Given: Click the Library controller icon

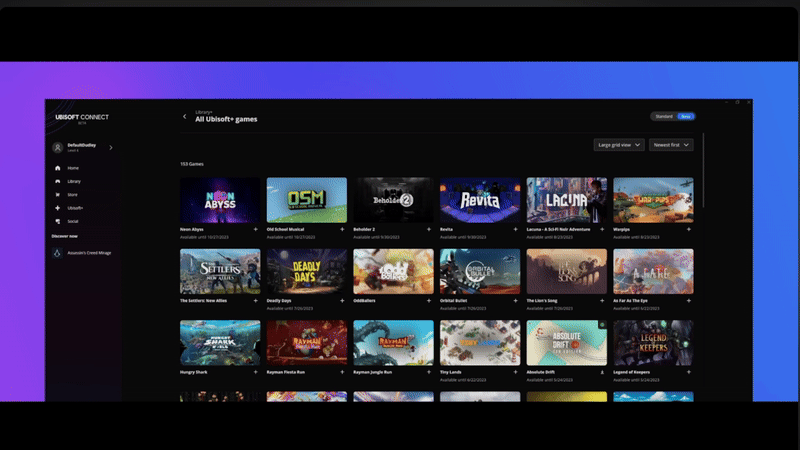Looking at the screenshot, I should click(x=58, y=181).
